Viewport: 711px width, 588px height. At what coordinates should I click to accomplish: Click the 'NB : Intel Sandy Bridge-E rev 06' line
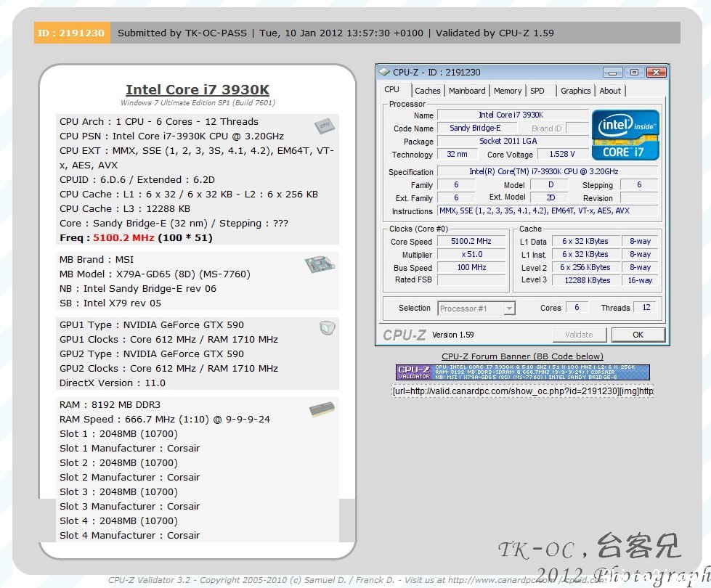coord(138,289)
